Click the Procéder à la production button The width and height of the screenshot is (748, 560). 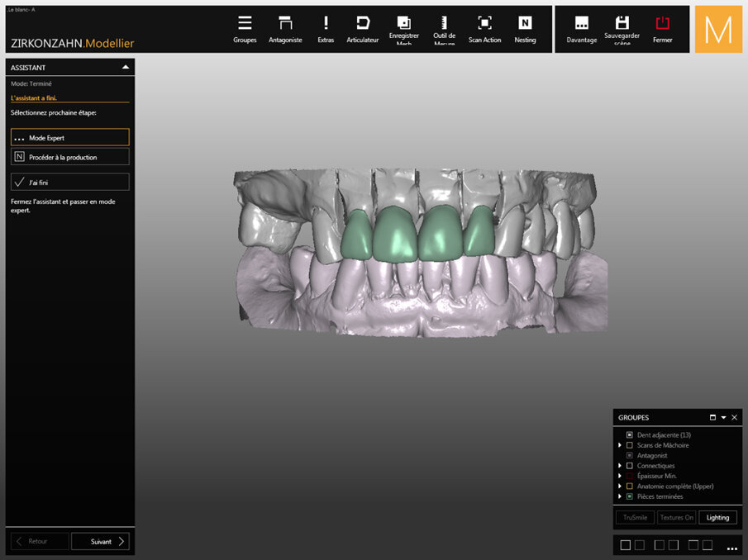(x=69, y=157)
